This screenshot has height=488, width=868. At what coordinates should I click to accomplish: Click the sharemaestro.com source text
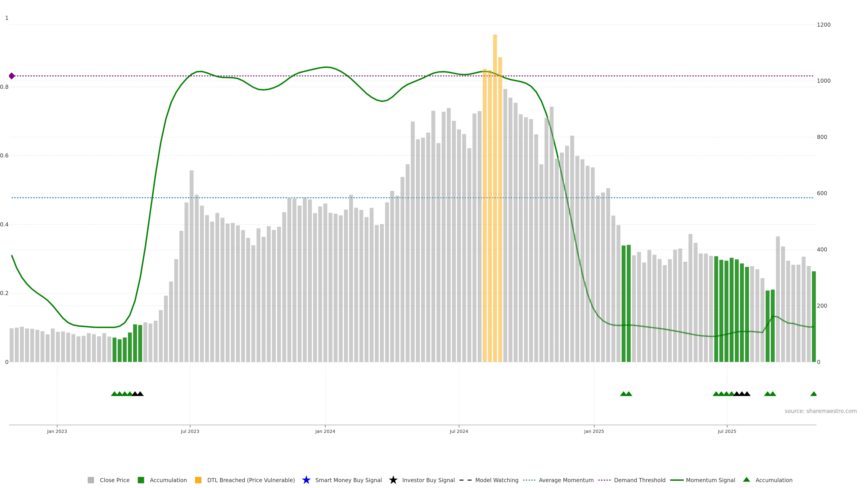[x=820, y=411]
